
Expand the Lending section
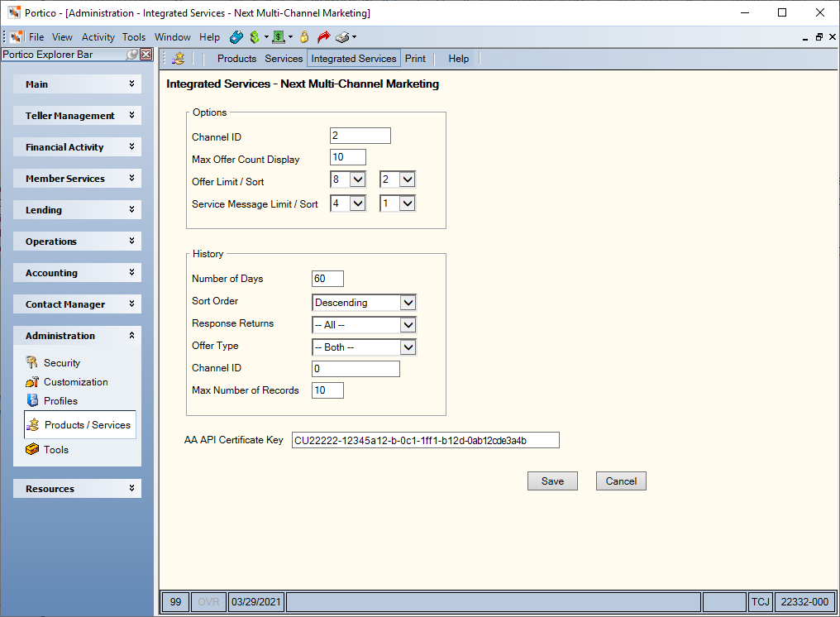77,209
